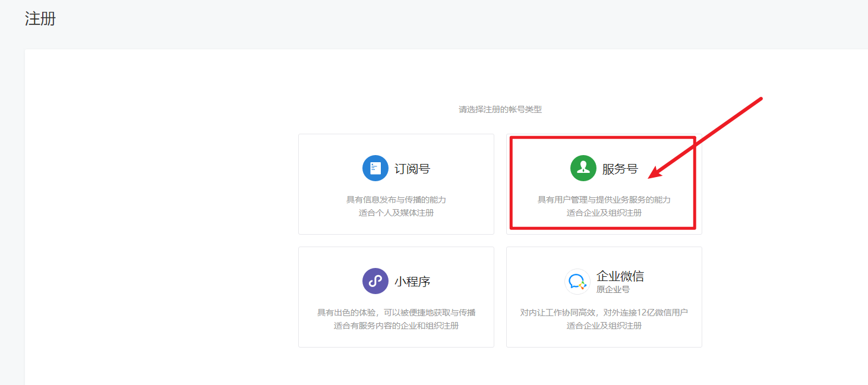Click the 企业微信 chat bubble icon
868x385 pixels.
[577, 281]
